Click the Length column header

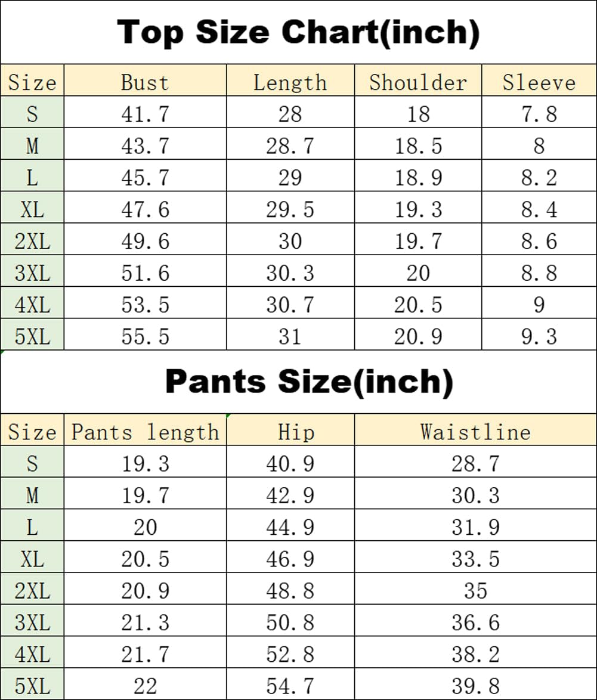pos(290,82)
